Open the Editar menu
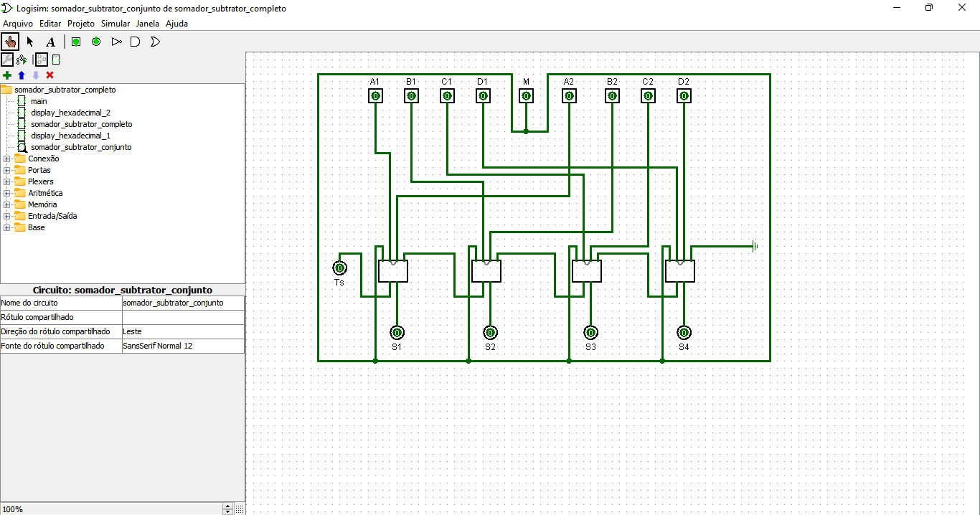Screen dimensions: 980x515 (50, 24)
